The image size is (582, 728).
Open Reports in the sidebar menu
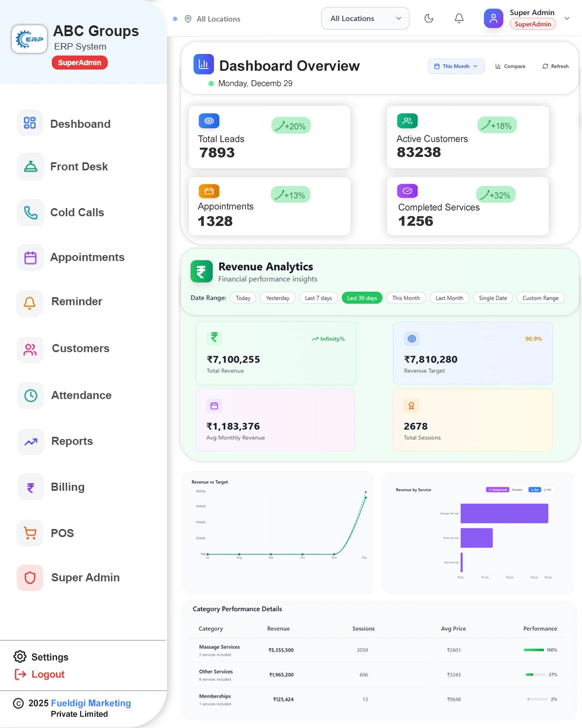click(x=72, y=441)
